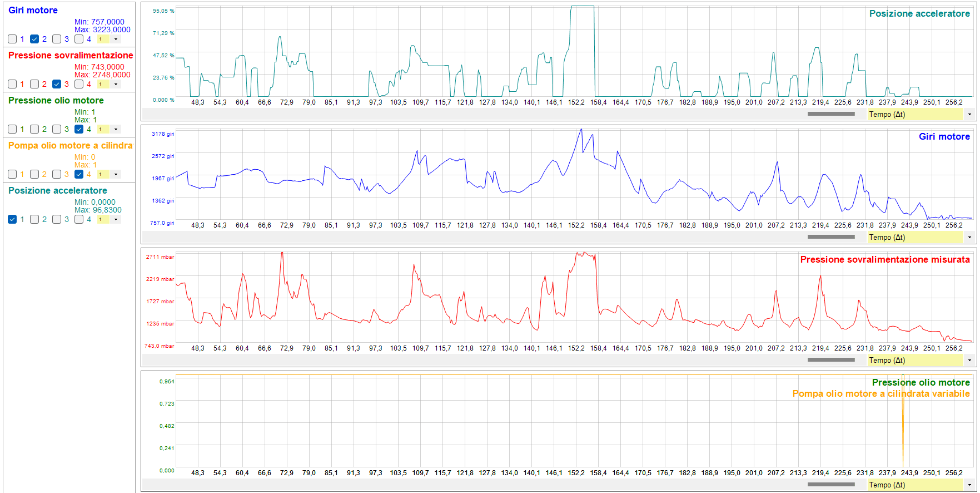The image size is (980, 493).
Task: Click the Pompa olio motore sidebar heading
Action: tap(70, 146)
